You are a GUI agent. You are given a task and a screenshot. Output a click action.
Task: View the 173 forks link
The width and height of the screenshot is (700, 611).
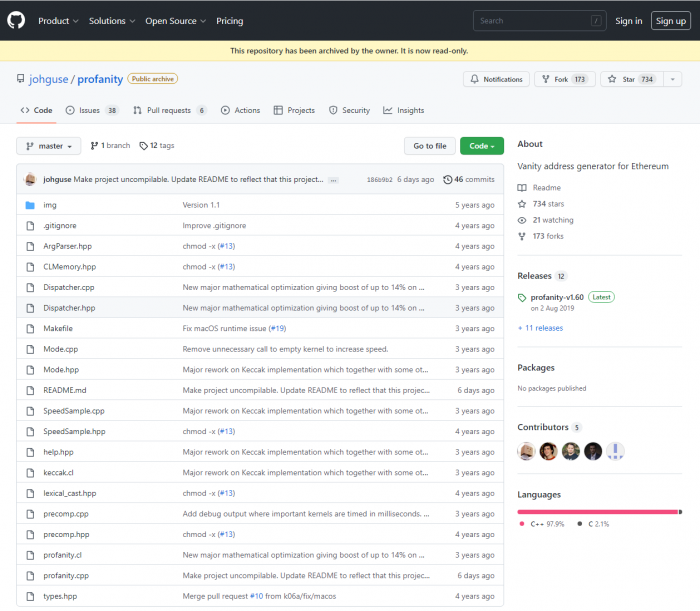(540, 236)
